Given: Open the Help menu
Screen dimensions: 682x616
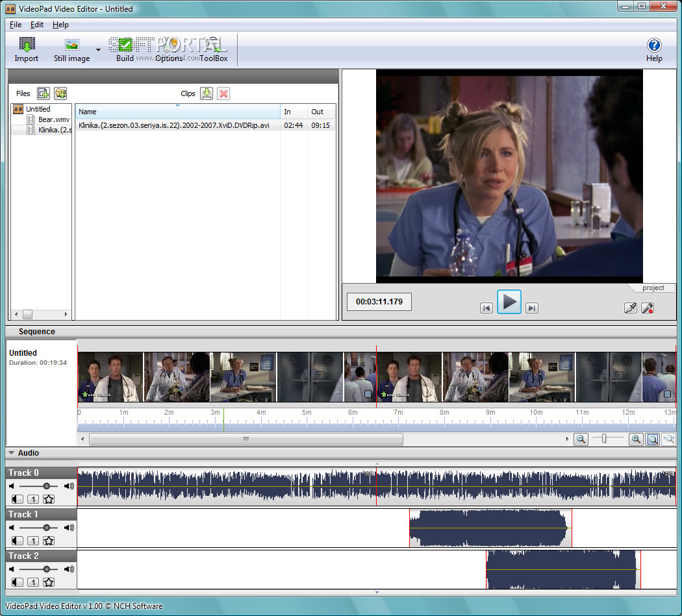Looking at the screenshot, I should click(60, 25).
